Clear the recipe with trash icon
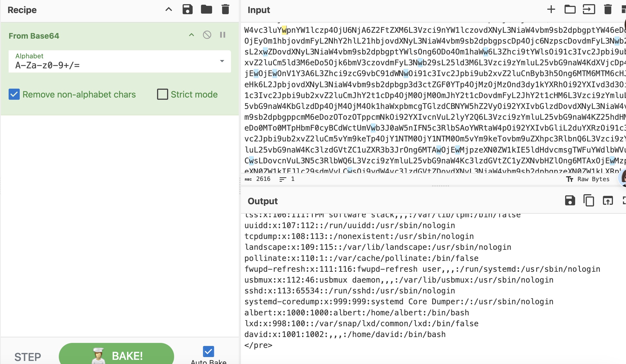The width and height of the screenshot is (626, 364). [225, 9]
